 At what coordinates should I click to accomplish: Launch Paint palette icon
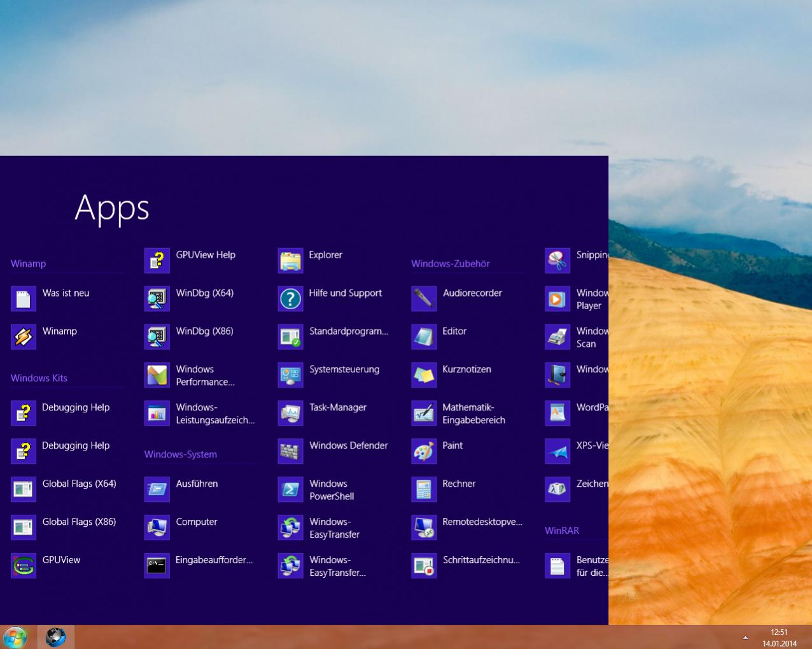(x=424, y=451)
